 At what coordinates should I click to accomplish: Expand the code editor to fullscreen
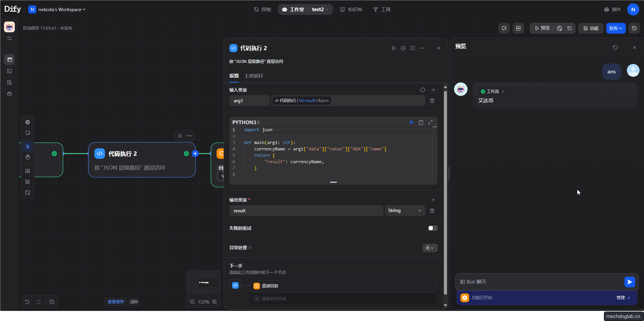click(x=430, y=122)
